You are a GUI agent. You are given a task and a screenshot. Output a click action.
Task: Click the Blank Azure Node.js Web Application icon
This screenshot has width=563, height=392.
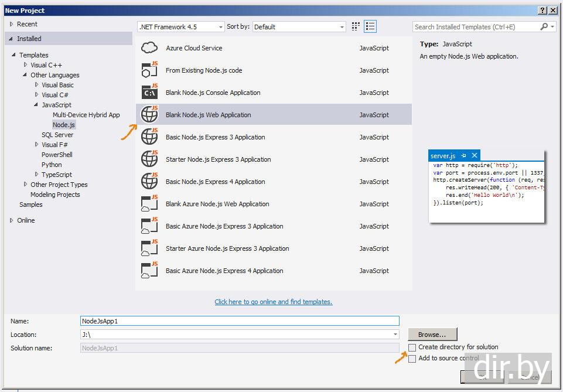pos(149,204)
